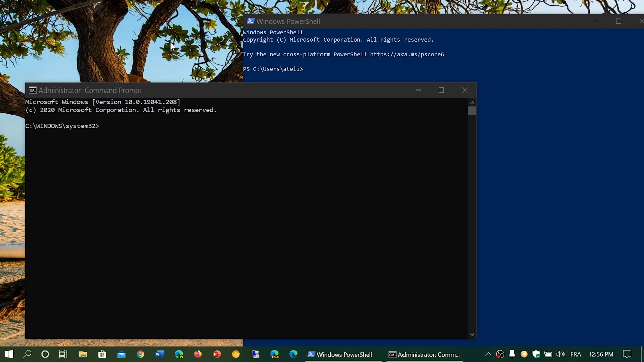Open Task View on the taskbar
Image resolution: width=644 pixels, height=362 pixels.
(x=63, y=354)
